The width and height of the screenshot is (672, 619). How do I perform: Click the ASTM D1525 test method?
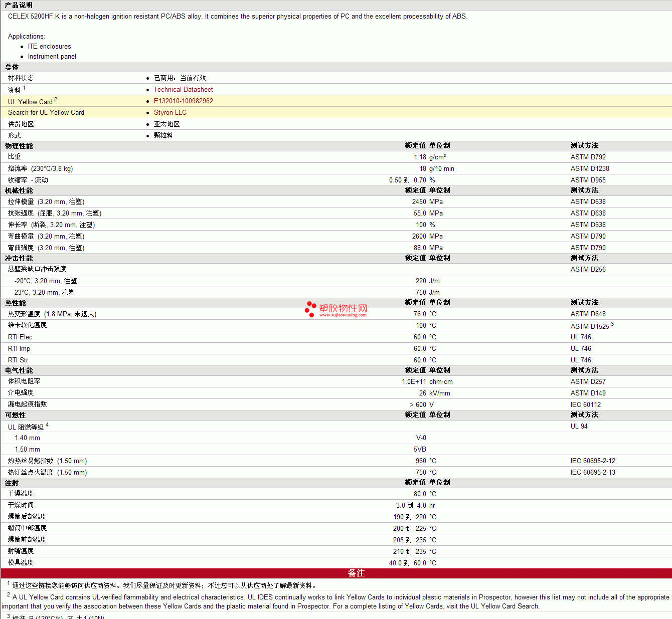[590, 326]
